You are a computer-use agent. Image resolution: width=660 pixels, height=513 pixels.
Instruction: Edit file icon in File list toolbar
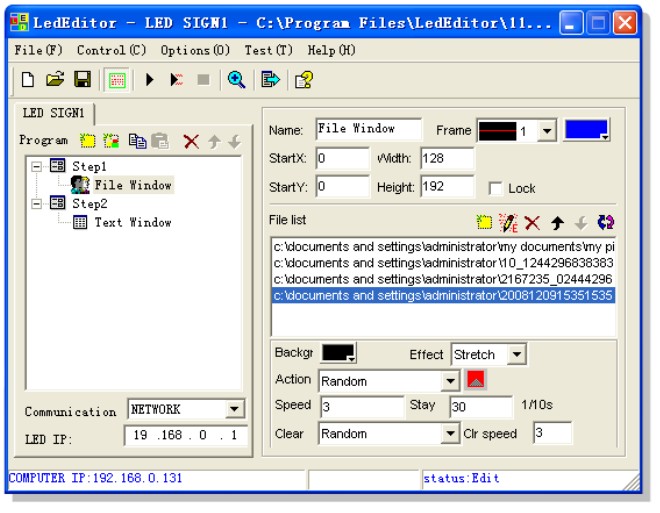(508, 222)
